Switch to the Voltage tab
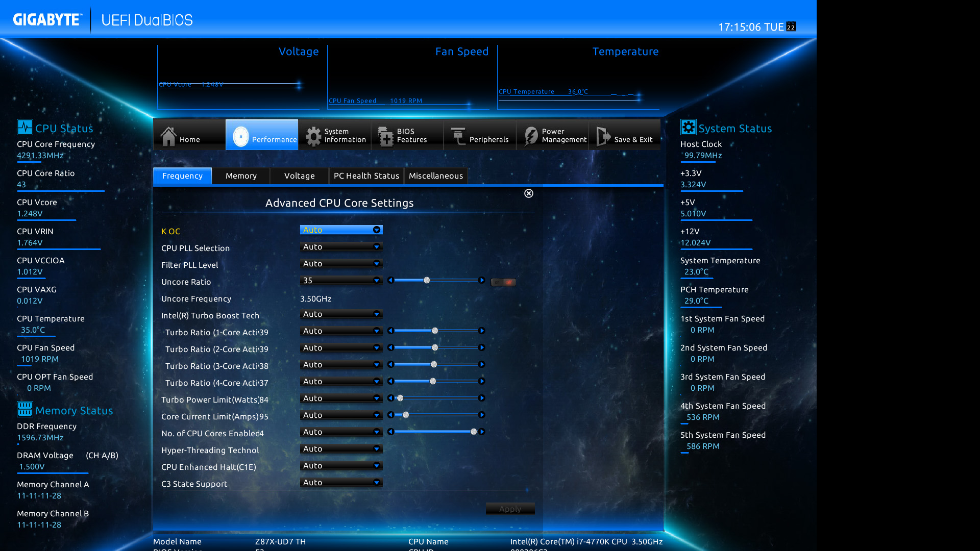Viewport: 980px width, 551px height. [299, 176]
